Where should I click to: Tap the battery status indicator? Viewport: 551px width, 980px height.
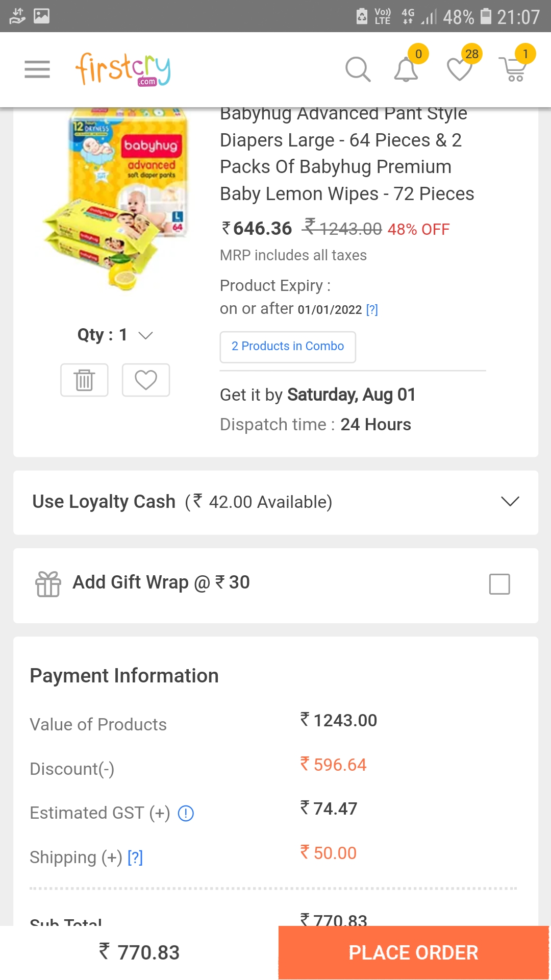486,16
